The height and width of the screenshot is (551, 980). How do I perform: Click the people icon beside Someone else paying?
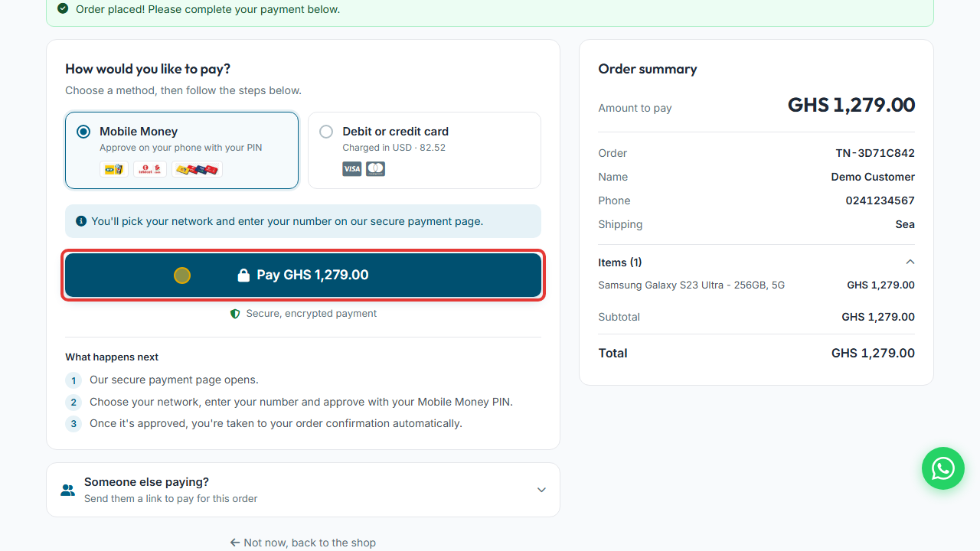click(68, 490)
